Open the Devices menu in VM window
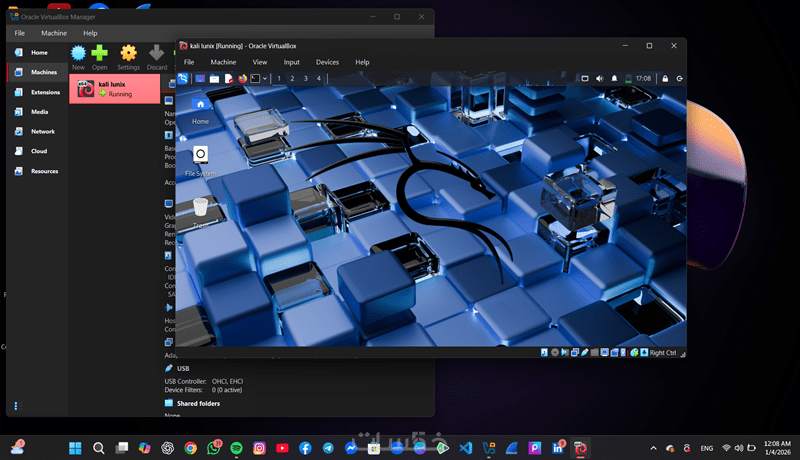800x460 pixels. (327, 62)
